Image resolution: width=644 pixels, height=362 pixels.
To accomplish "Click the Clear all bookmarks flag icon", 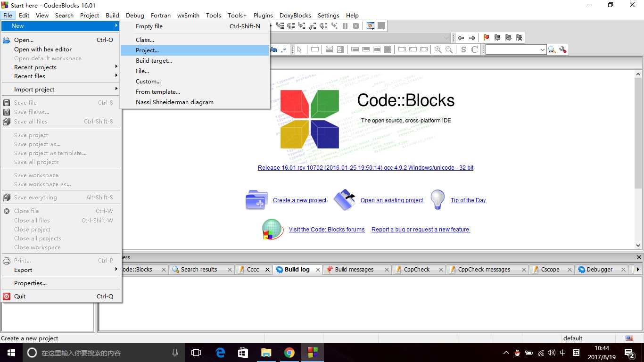I will [x=519, y=38].
